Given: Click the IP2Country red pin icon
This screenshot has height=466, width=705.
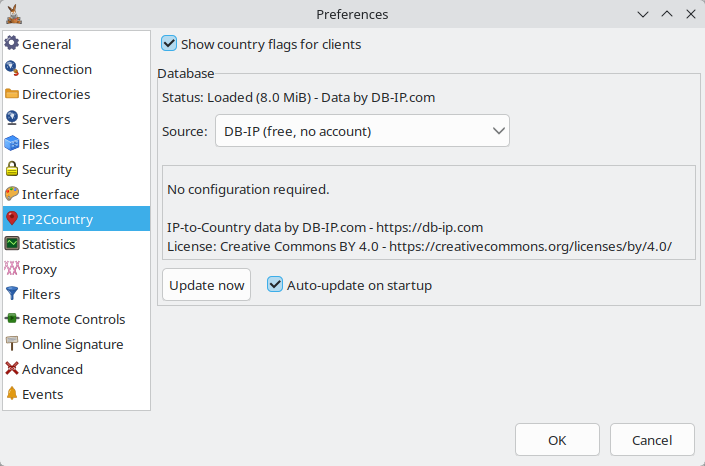Looking at the screenshot, I should pyautogui.click(x=12, y=219).
